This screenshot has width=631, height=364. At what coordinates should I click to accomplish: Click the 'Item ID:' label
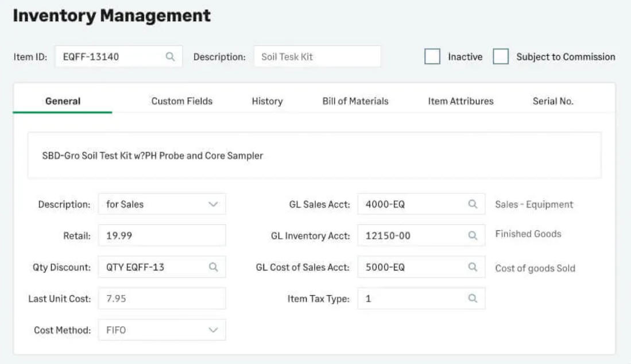coord(30,57)
